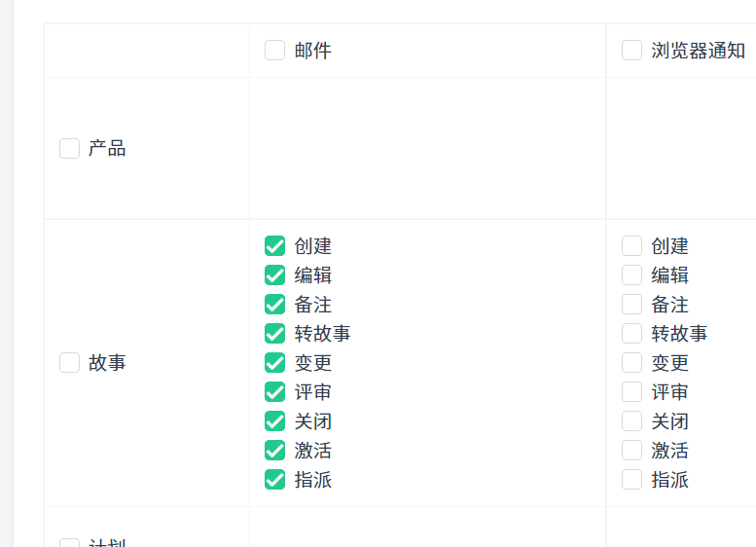This screenshot has width=756, height=547.
Task: Enable 备注 under 浏览器通知 column
Action: pos(631,305)
